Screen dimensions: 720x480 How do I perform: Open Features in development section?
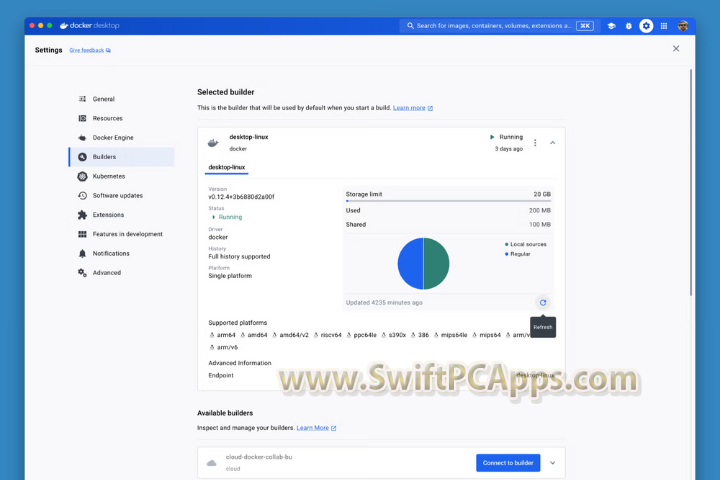(x=122, y=234)
